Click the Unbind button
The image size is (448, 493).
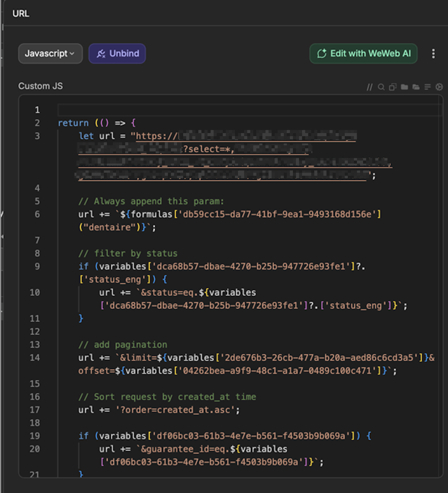click(x=117, y=54)
